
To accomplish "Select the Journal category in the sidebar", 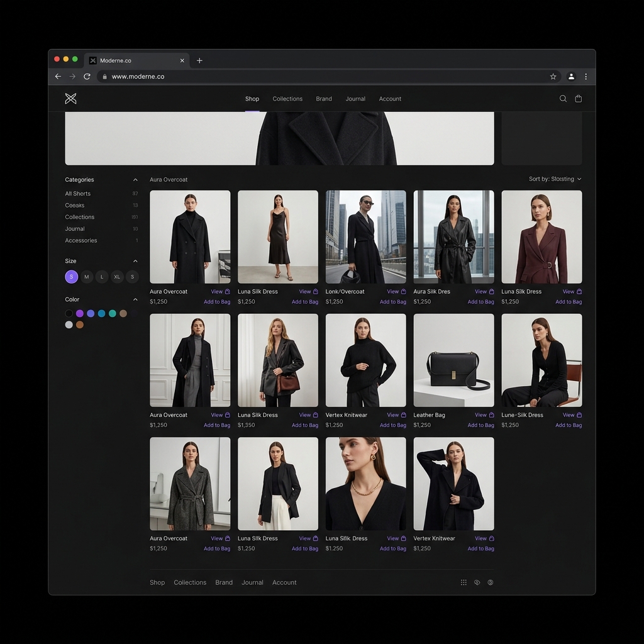I will click(75, 229).
